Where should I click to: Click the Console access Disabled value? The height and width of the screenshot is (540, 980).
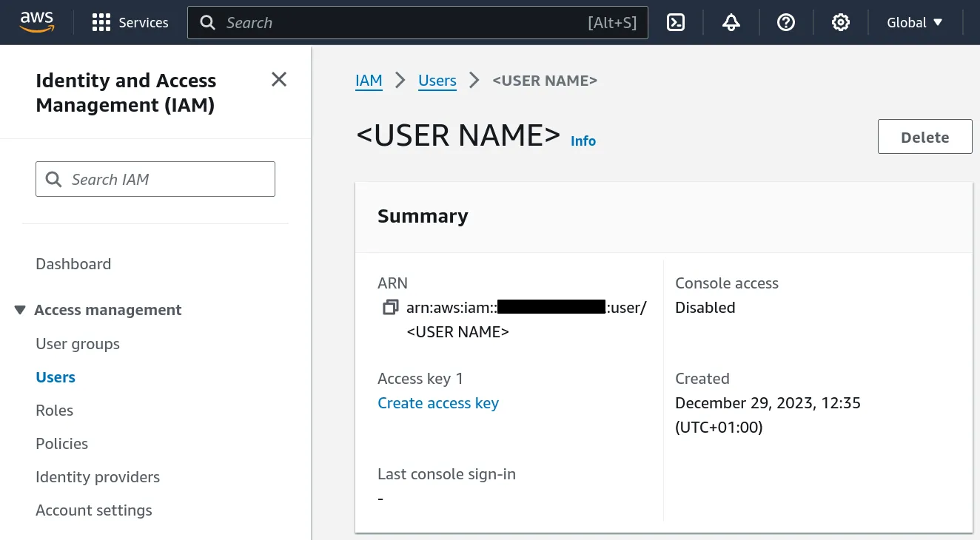pyautogui.click(x=705, y=308)
